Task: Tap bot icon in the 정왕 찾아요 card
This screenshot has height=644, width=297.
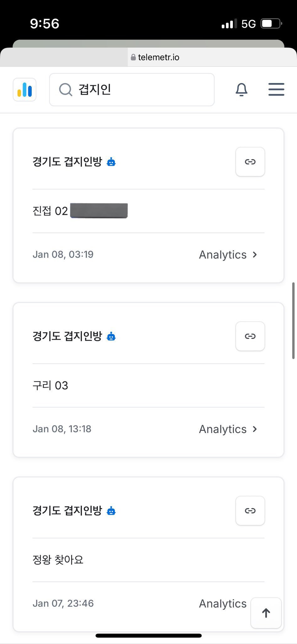Action: click(111, 511)
